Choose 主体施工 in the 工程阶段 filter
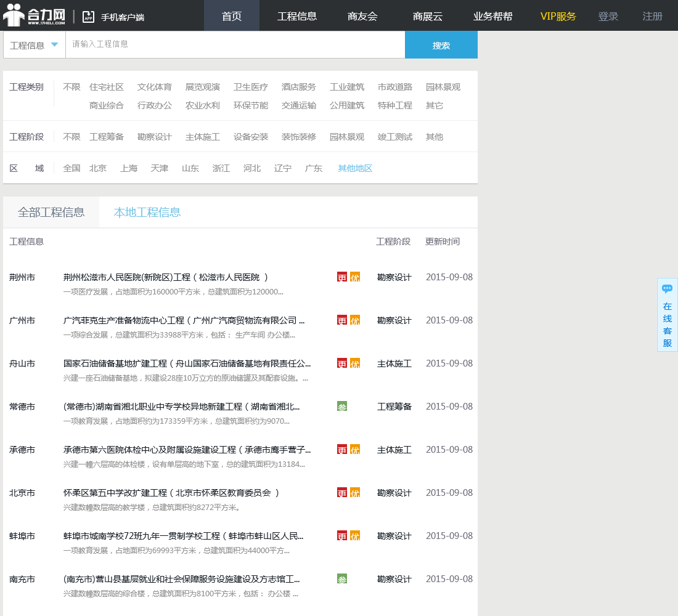 [203, 137]
